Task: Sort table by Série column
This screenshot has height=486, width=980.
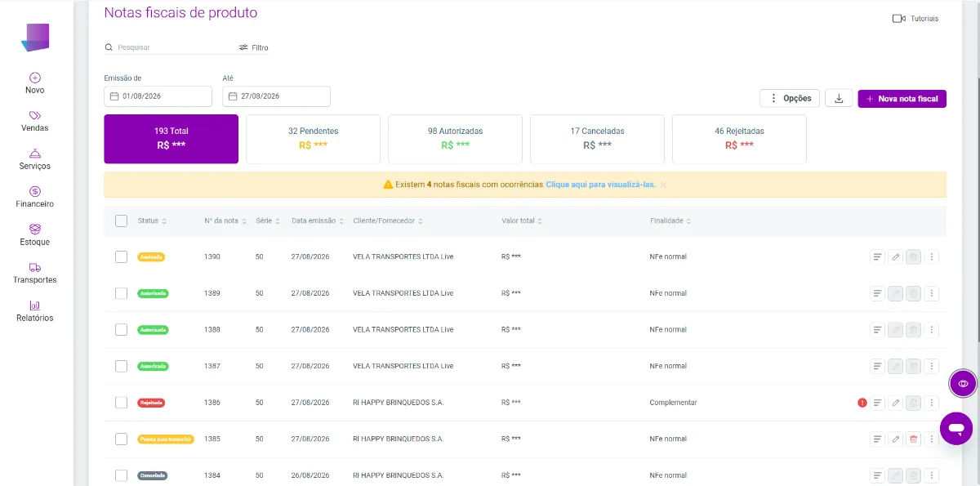Action: pyautogui.click(x=267, y=221)
